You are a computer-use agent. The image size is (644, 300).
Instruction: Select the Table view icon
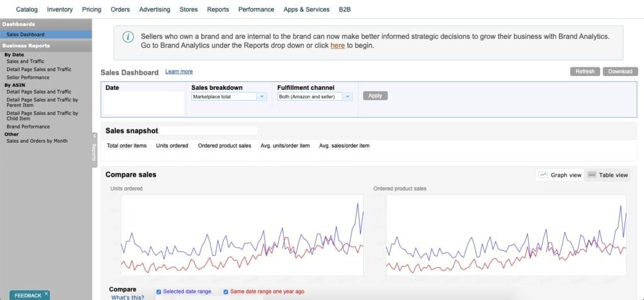click(x=591, y=175)
